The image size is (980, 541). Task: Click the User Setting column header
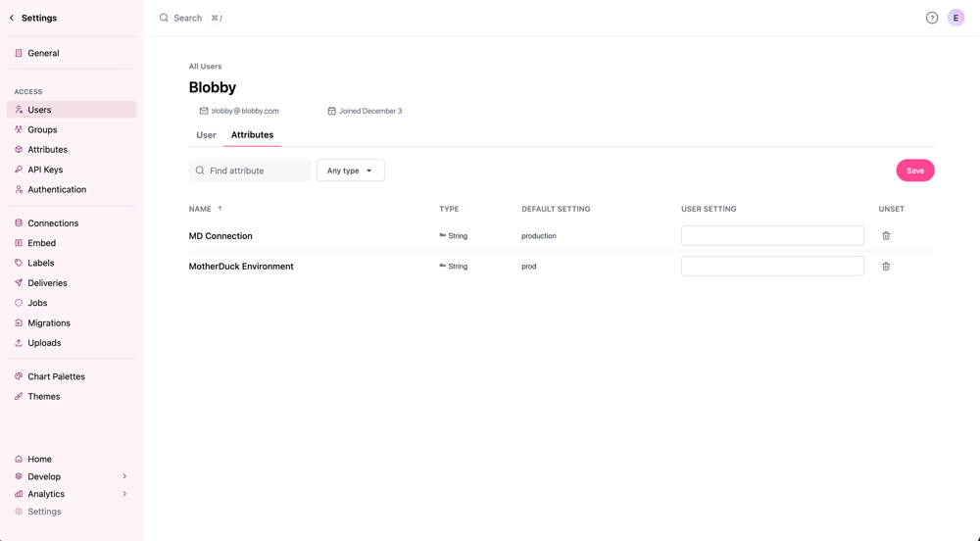click(709, 209)
